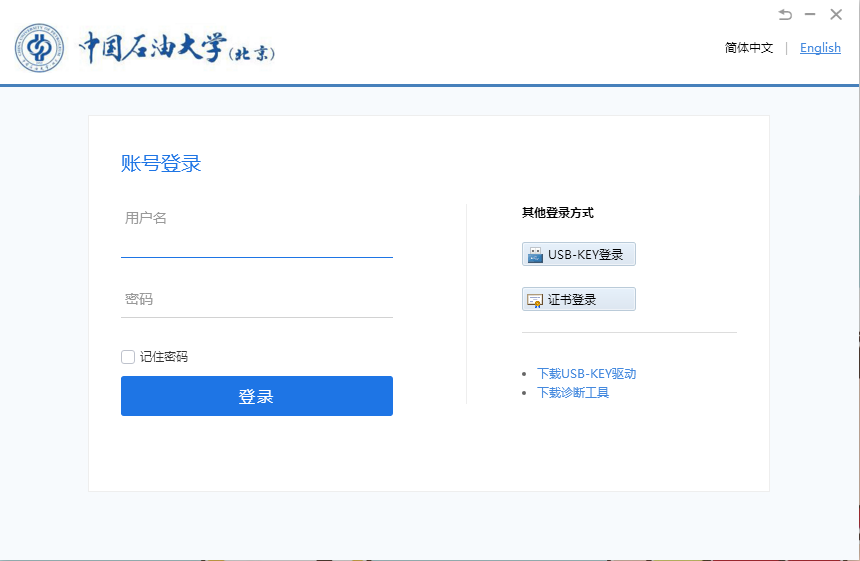
Task: Focus the 用户名 input field
Action: tap(256, 240)
